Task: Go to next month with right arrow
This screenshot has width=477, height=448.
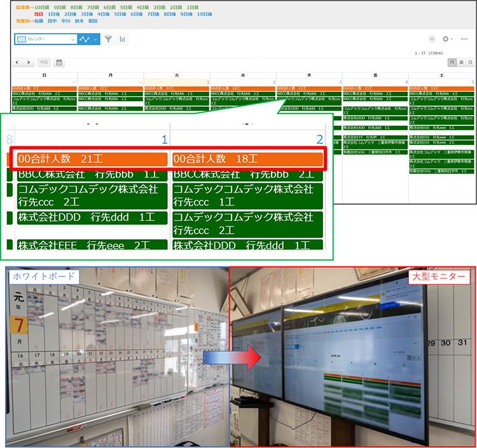Action: click(29, 62)
